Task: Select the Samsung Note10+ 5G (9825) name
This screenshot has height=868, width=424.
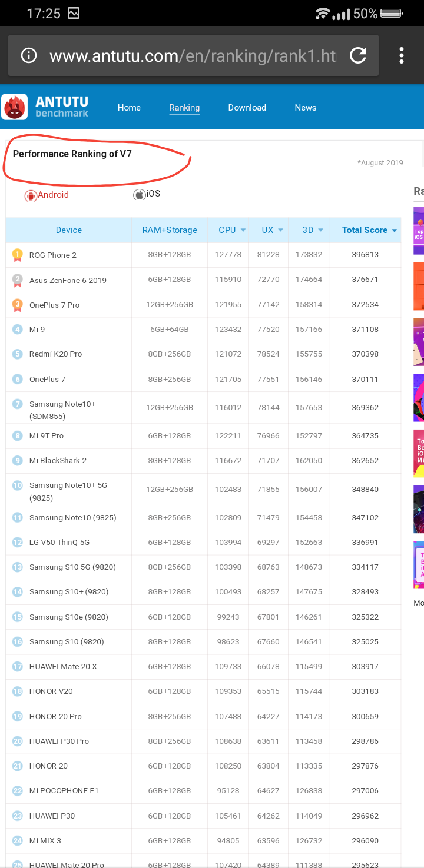Action: [x=68, y=491]
